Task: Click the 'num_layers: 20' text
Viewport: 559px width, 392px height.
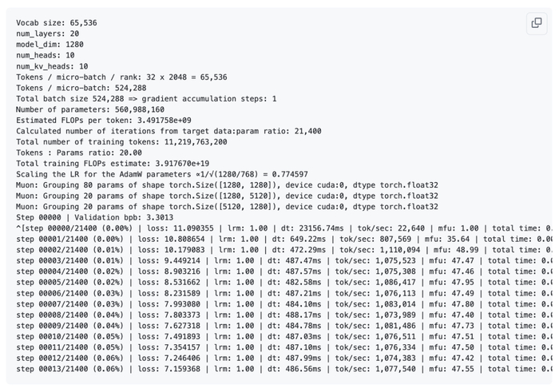Action: pos(47,34)
